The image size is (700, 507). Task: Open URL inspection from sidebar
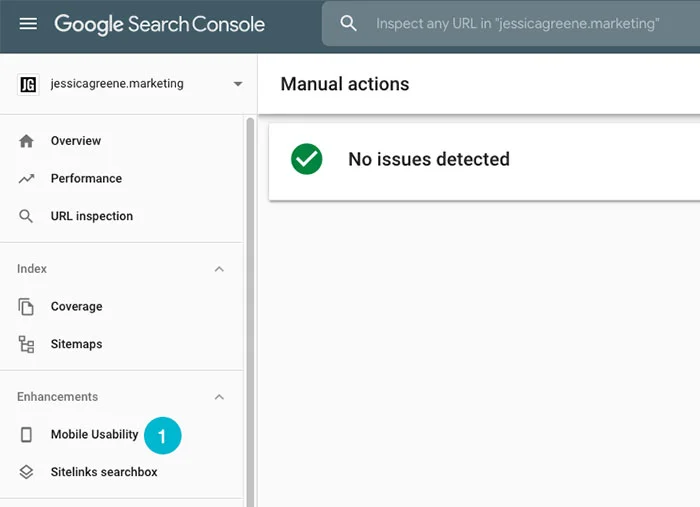click(x=92, y=216)
